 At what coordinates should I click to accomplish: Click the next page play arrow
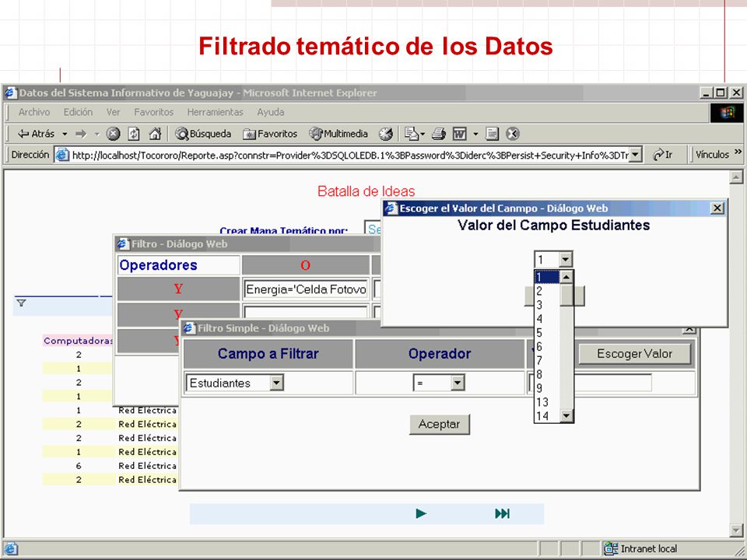pyautogui.click(x=421, y=513)
